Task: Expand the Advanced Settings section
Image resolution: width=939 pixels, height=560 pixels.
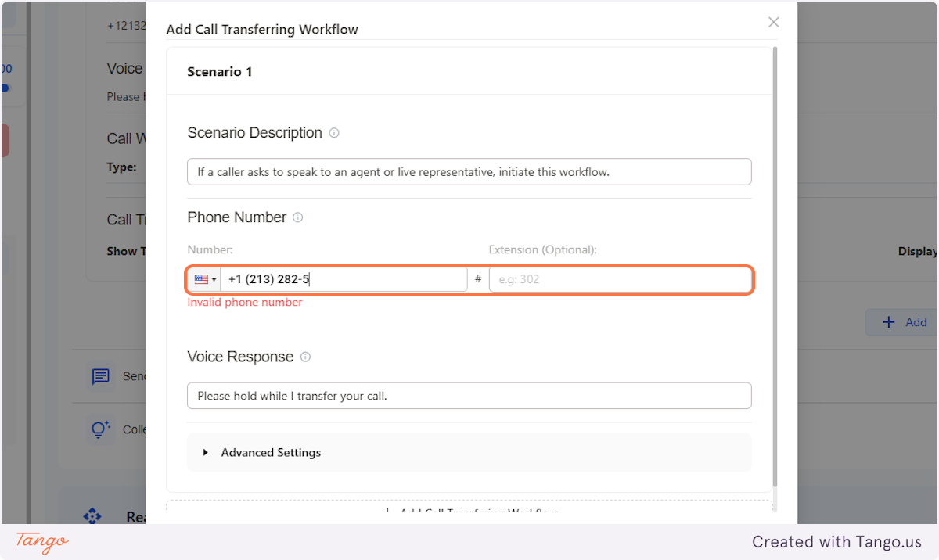Action: coord(469,452)
